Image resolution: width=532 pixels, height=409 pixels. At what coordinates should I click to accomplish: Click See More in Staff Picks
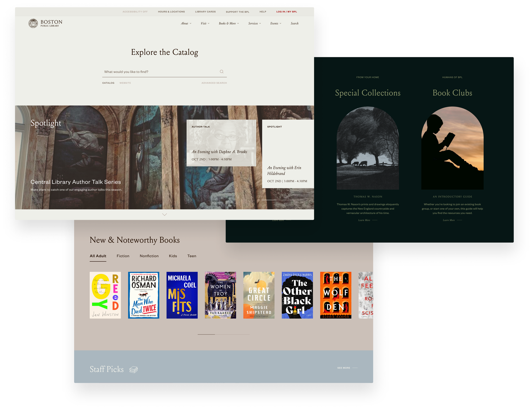[347, 368]
